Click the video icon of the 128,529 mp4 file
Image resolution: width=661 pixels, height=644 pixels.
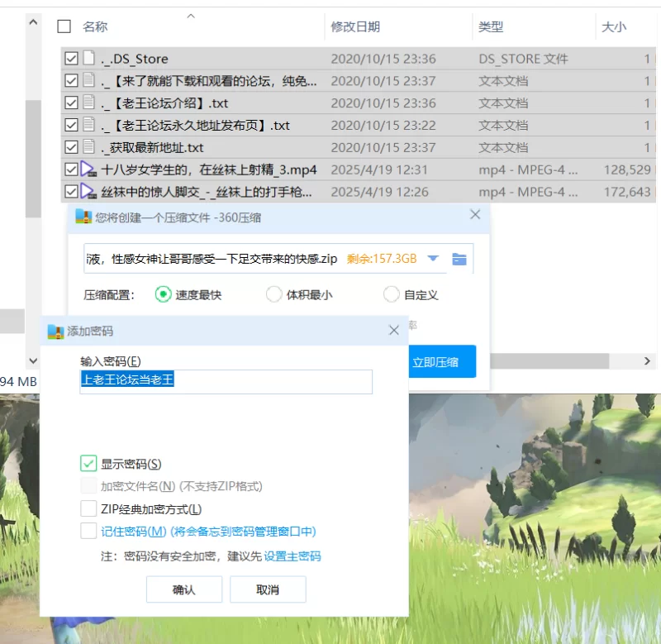point(89,169)
